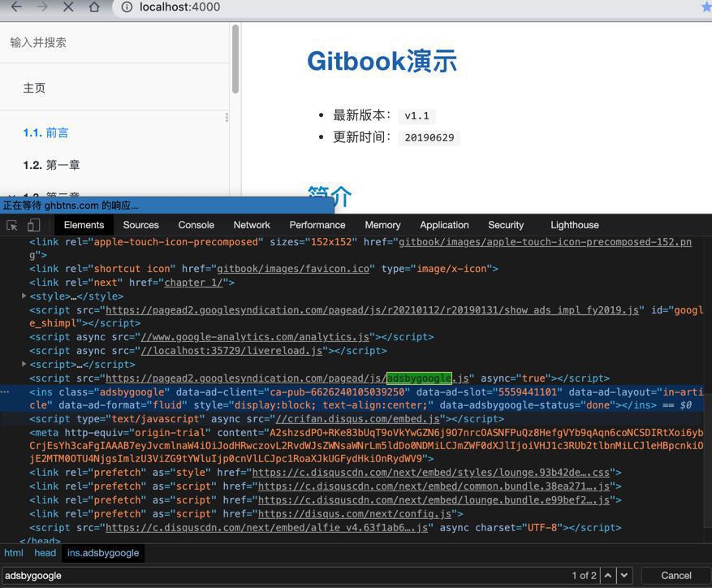The width and height of the screenshot is (712, 588).
Task: Open the Network tab
Action: click(252, 225)
